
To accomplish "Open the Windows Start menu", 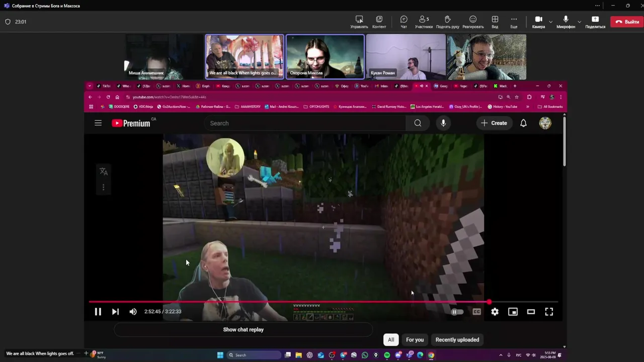I will [x=220, y=355].
